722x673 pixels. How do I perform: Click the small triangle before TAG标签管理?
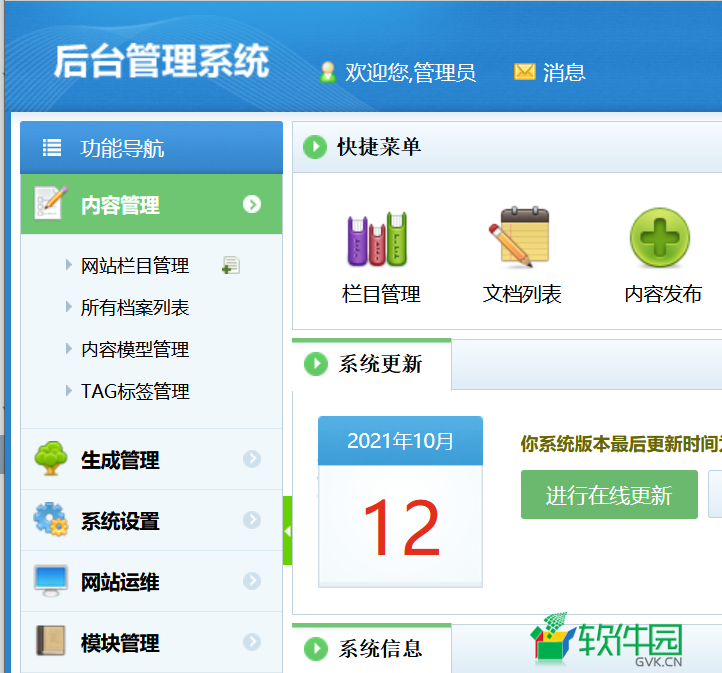tap(69, 390)
